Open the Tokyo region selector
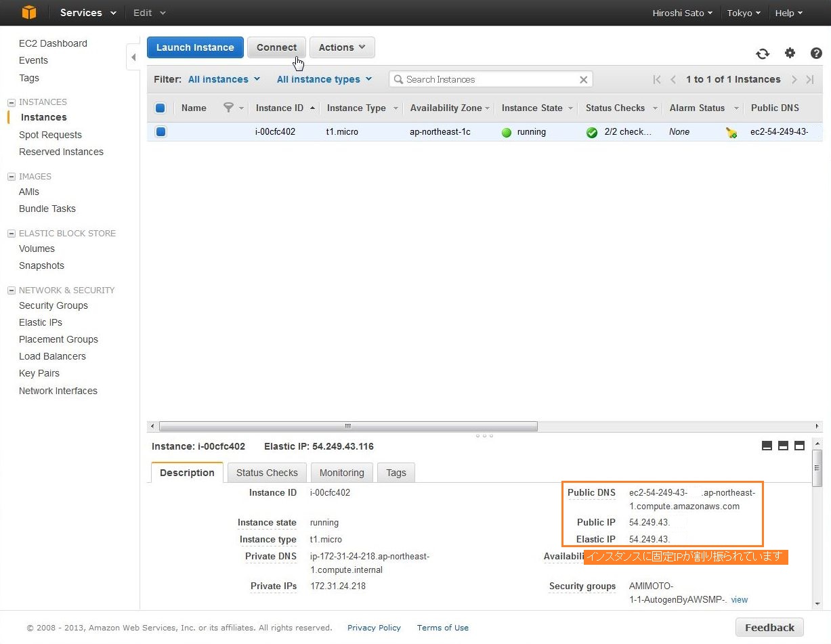 tap(744, 13)
